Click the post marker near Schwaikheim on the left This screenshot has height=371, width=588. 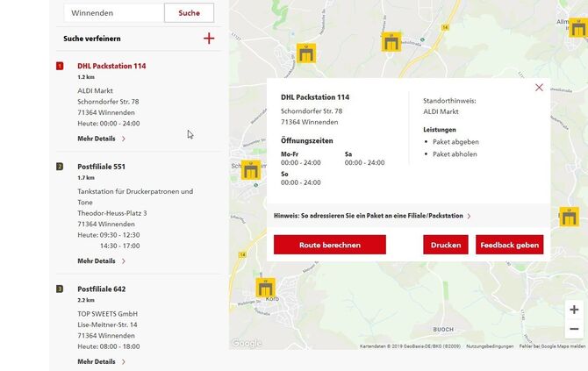(x=251, y=170)
